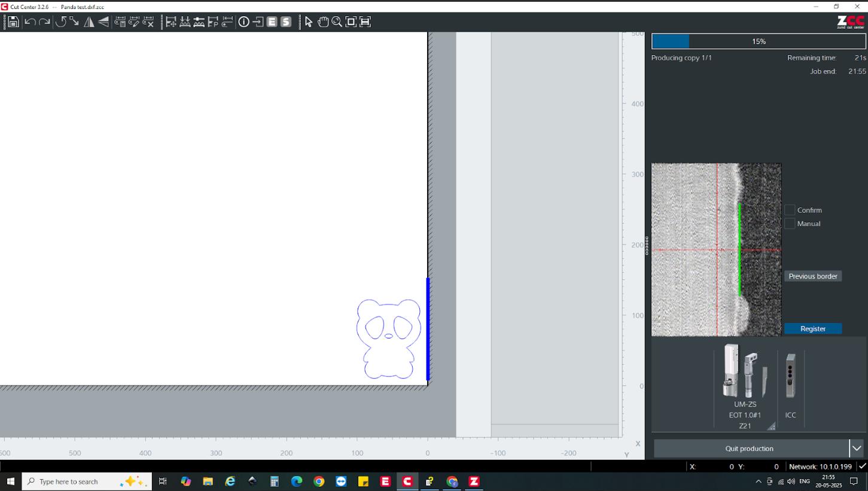Select the hand pan tool
The width and height of the screenshot is (868, 491).
coord(323,22)
